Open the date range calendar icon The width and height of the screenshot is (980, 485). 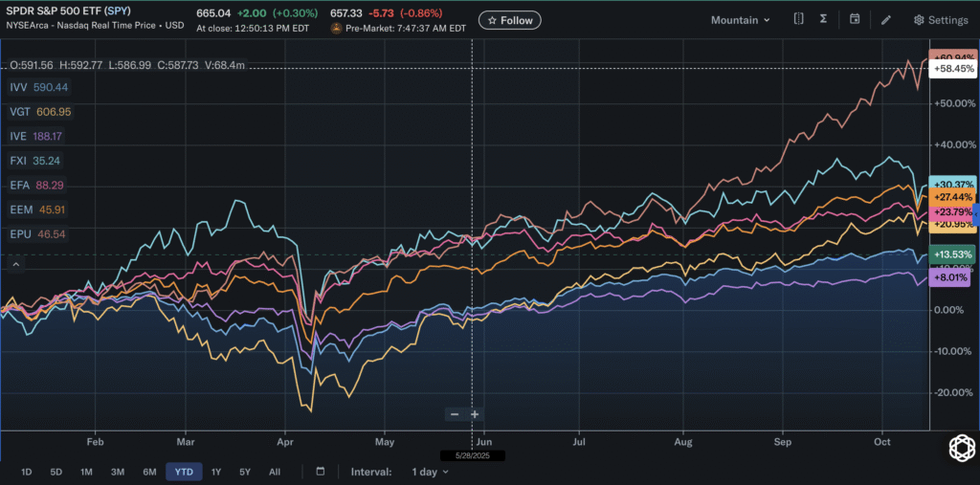321,472
